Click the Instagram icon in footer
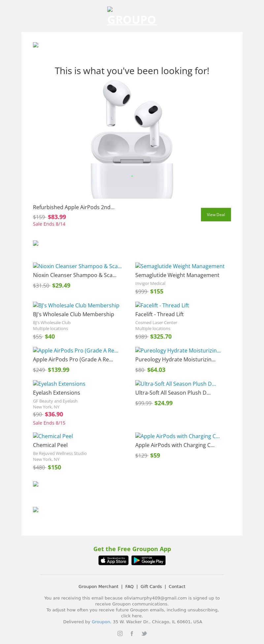Viewport: 264px width, 644px height. click(x=120, y=633)
